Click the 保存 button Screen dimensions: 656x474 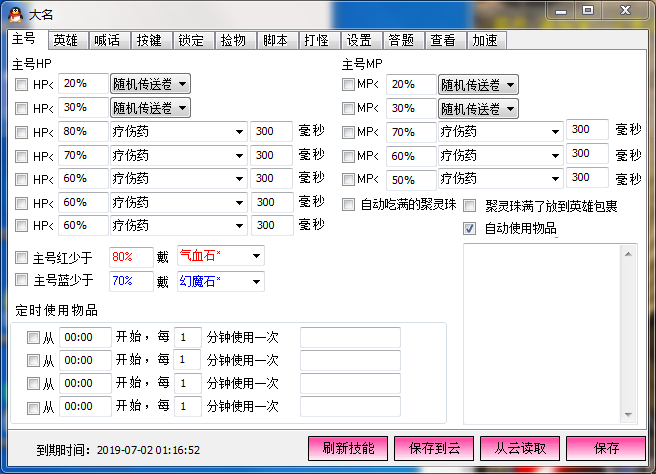coord(606,448)
